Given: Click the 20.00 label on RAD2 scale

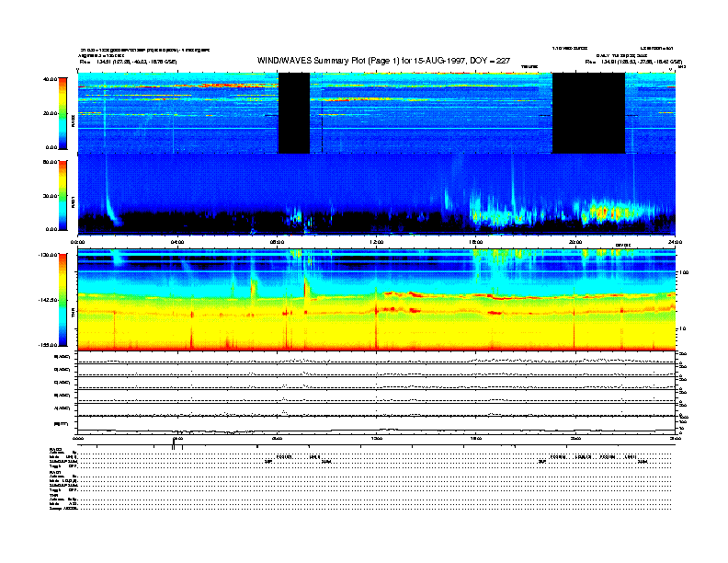Looking at the screenshot, I should tap(51, 113).
